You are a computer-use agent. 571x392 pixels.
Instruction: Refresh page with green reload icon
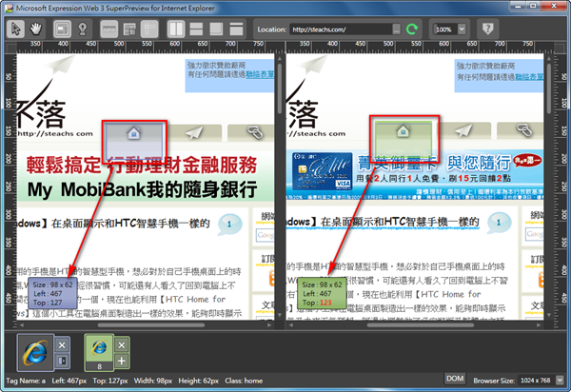[412, 29]
